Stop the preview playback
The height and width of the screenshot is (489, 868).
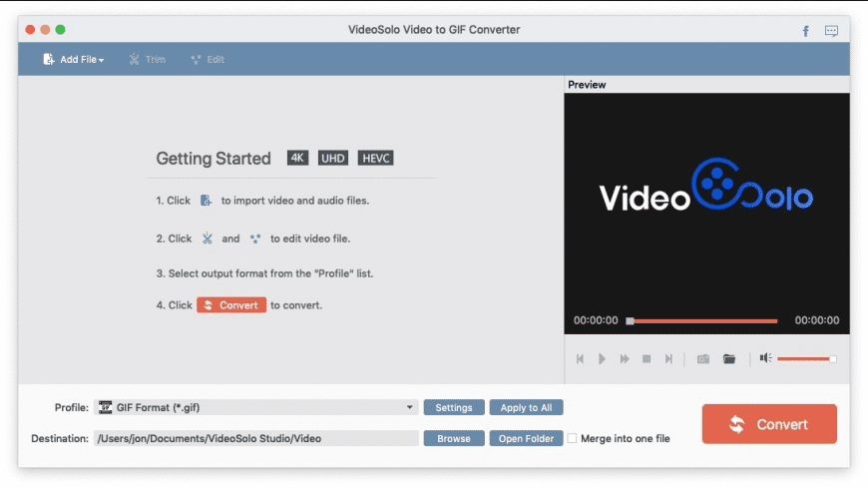coord(647,359)
